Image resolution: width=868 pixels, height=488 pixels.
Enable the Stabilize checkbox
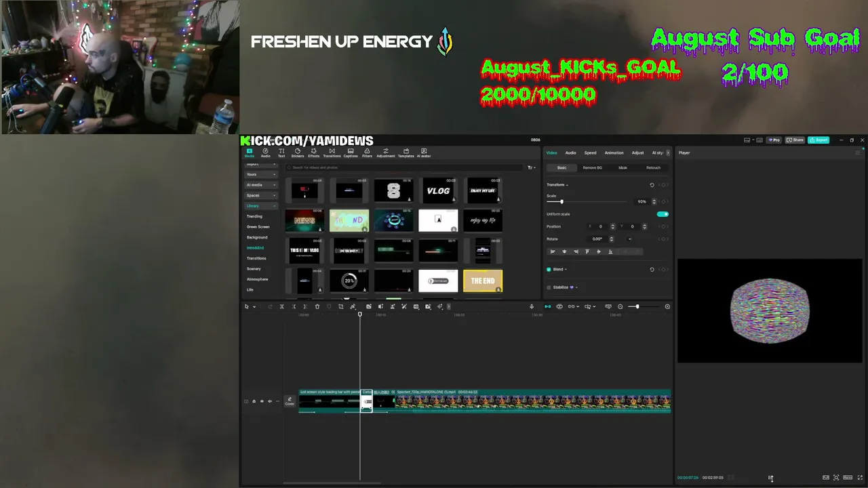(x=549, y=287)
